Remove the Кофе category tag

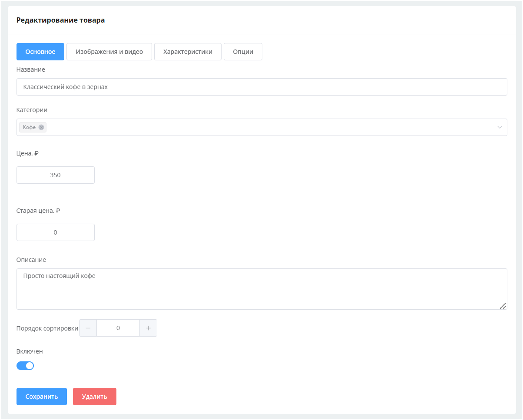(41, 127)
